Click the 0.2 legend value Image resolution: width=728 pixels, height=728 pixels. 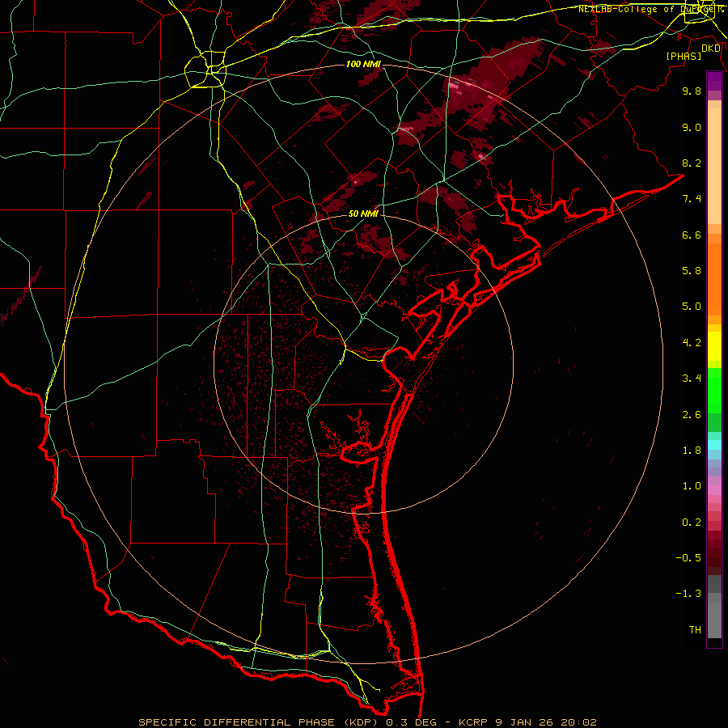[692, 523]
